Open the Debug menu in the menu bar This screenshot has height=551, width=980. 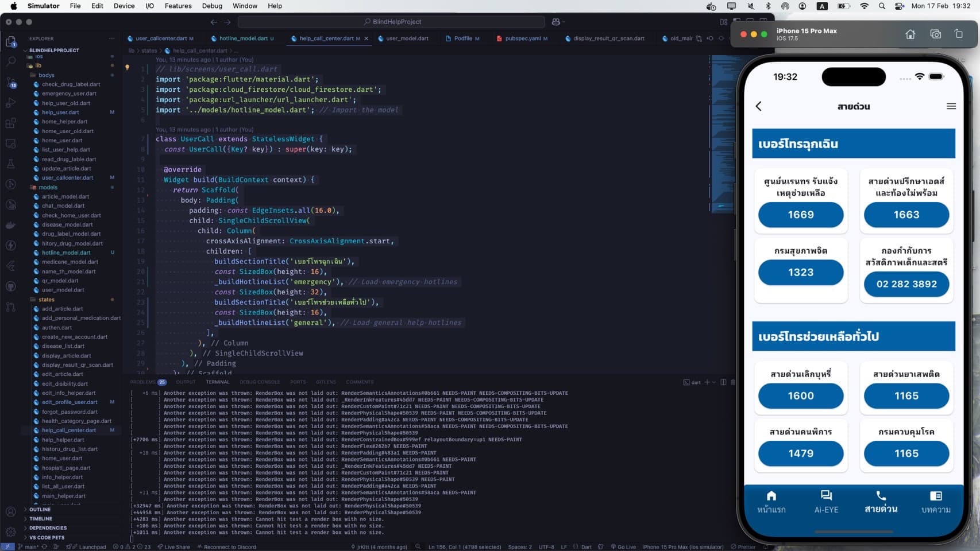[211, 6]
